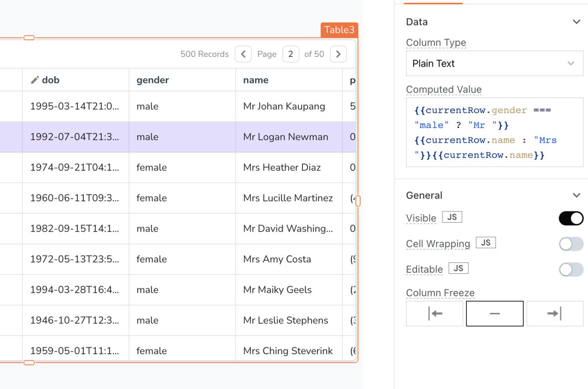Screen dimensions: 588x389
Task: Collapse the General section
Action: tap(576, 195)
